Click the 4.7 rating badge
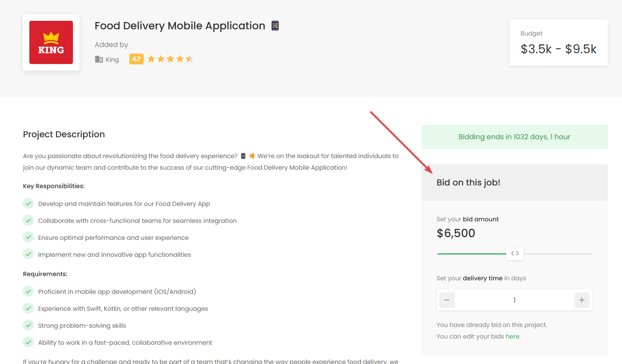The height and width of the screenshot is (364, 622). 136,59
